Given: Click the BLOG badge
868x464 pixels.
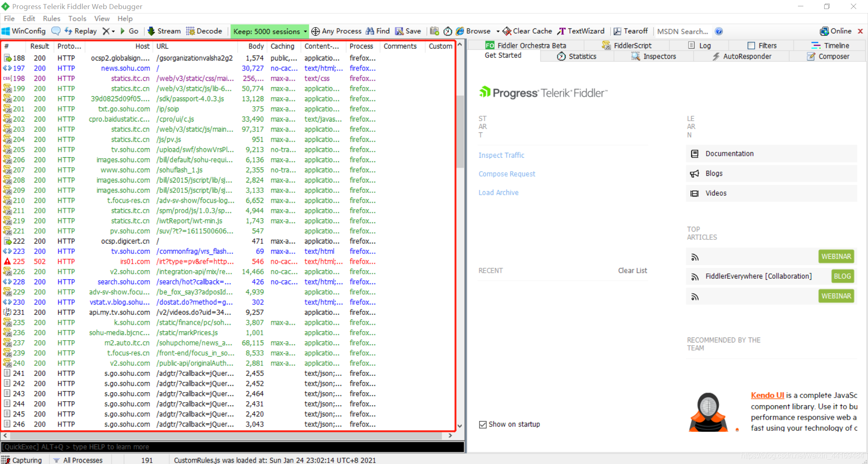Looking at the screenshot, I should click(842, 276).
